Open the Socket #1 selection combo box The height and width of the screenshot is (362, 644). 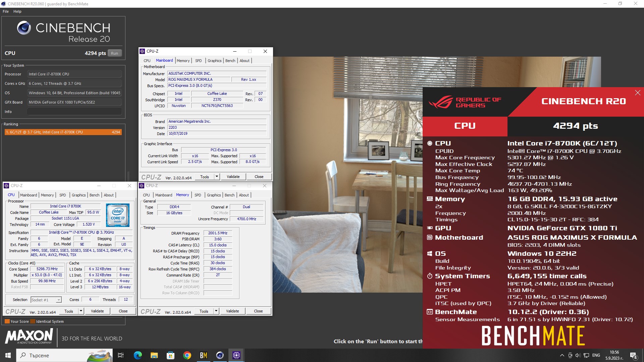46,300
